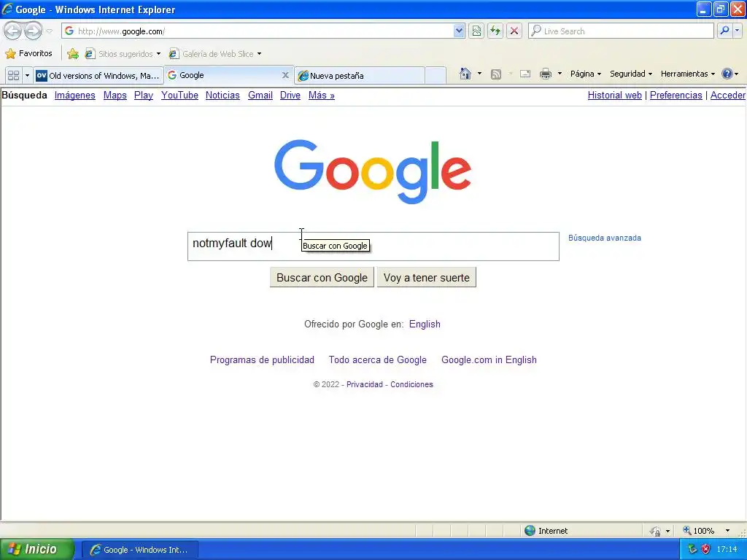Open recent pages dropdown beside Forward button
Image resolution: width=747 pixels, height=560 pixels.
coord(50,31)
